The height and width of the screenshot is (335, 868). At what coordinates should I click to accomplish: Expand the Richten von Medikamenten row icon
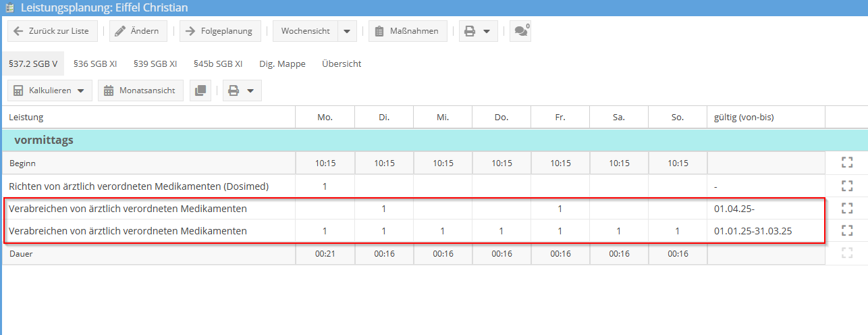847,186
